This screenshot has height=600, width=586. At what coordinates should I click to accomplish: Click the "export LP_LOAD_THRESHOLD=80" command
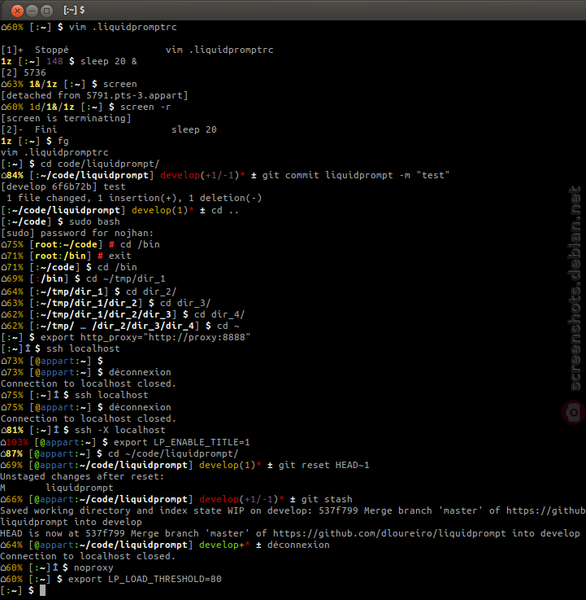145,579
